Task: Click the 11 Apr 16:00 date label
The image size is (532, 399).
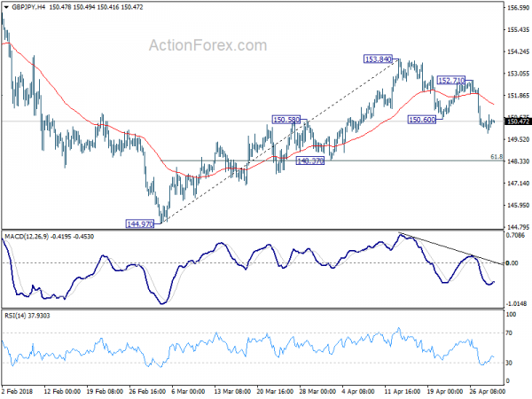Action: pos(403,391)
